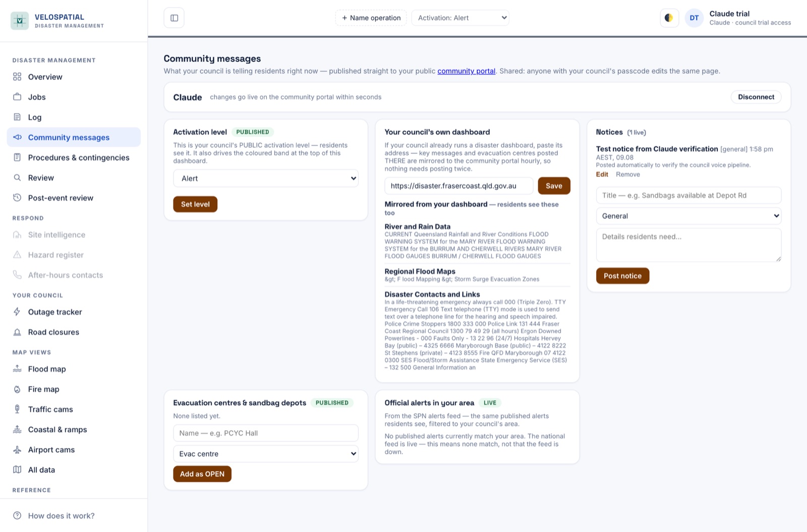807x532 pixels.
Task: Click the Procedures & contingencies clipboard icon
Action: coord(17,157)
